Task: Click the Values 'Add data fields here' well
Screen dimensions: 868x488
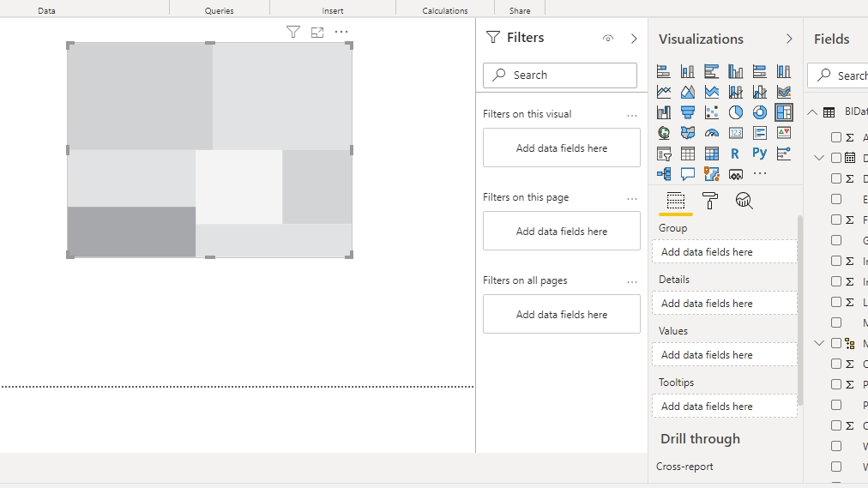Action: point(724,355)
